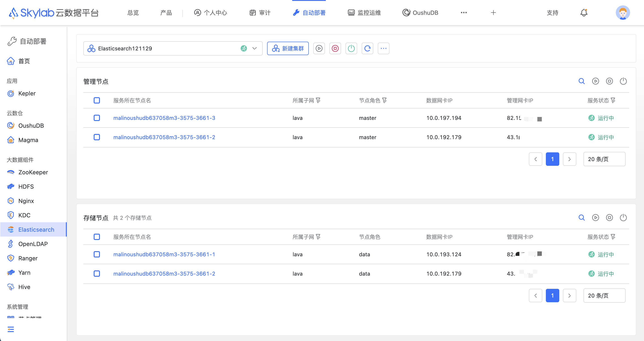Filter 管理节点 by 所属子网
The image size is (644, 341).
[318, 100]
